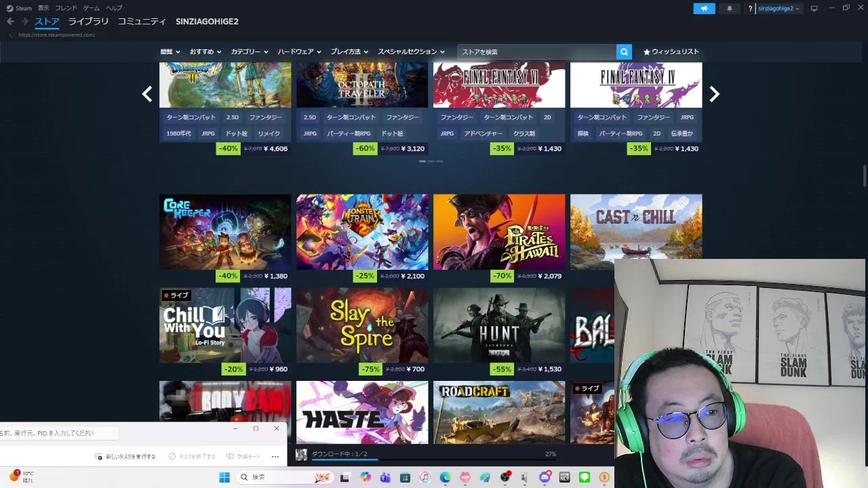Open the weather widget showing 10°C
868x488 pixels.
[20, 476]
